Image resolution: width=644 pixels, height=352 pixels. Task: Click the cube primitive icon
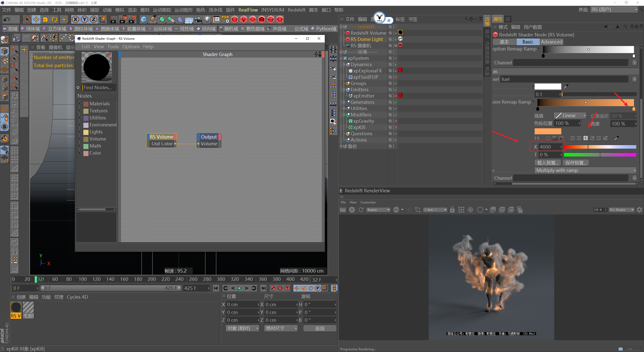pos(144,19)
